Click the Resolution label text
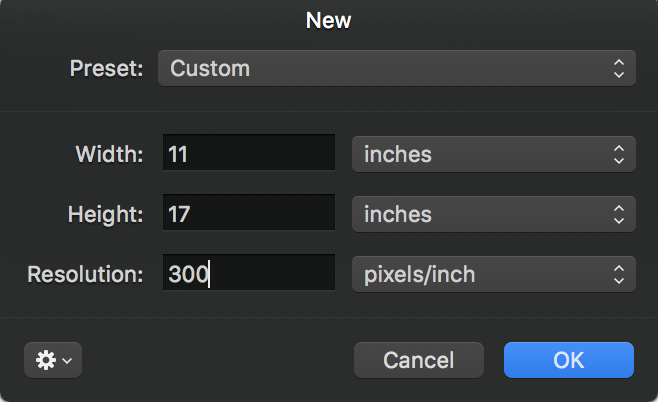The image size is (658, 402). (x=86, y=274)
